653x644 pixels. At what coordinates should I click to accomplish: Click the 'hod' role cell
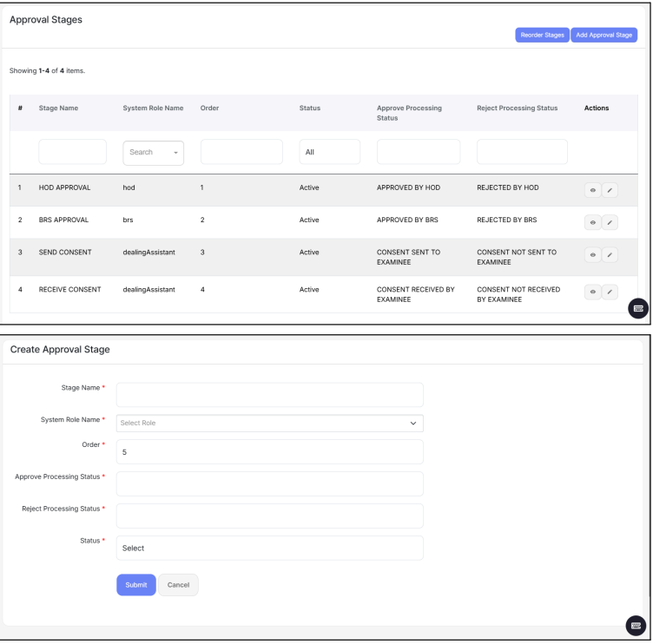click(x=129, y=187)
